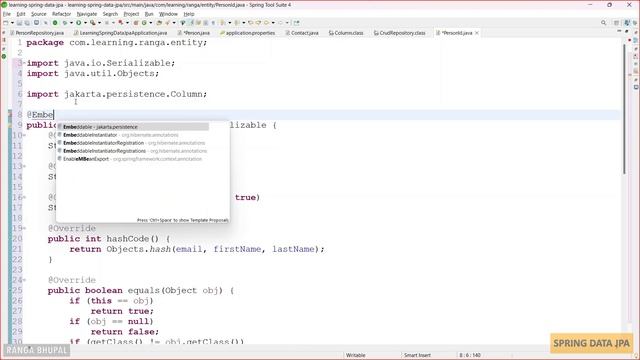Click the Save toolbar icon

tap(19, 23)
